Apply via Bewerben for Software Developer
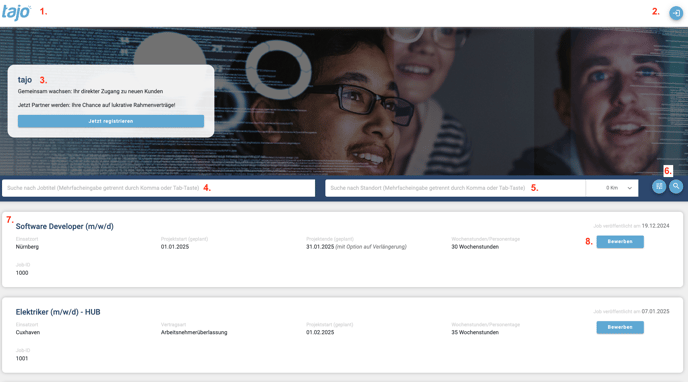This screenshot has height=382, width=688. 620,242
